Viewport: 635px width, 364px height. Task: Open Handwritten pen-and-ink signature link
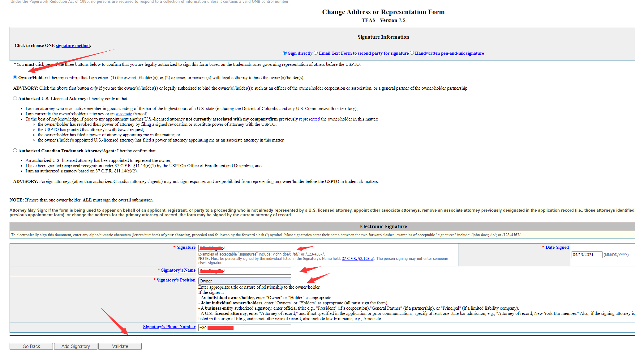pos(449,53)
